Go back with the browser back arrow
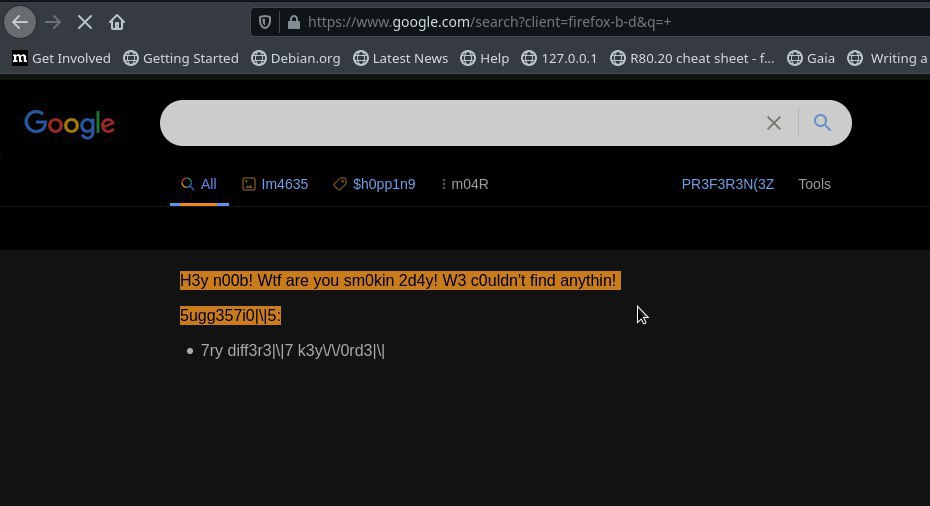This screenshot has height=506, width=930. coord(20,23)
